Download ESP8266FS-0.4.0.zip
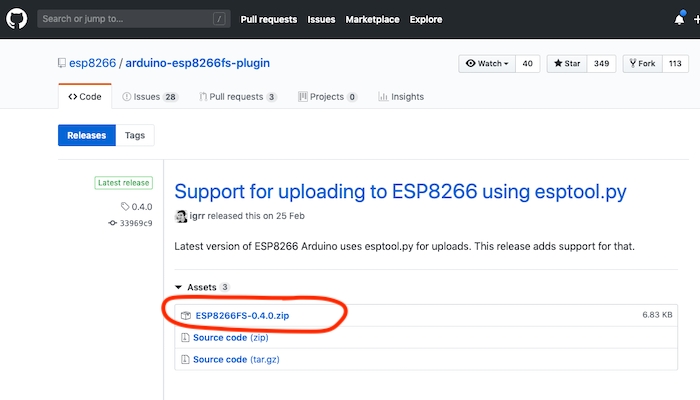This screenshot has height=400, width=700. coord(242,315)
